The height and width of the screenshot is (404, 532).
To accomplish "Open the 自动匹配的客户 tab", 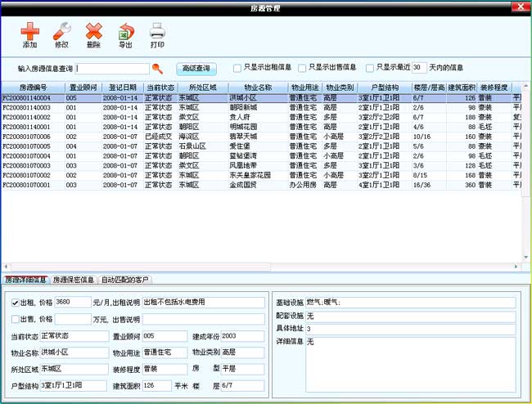I will (x=125, y=280).
